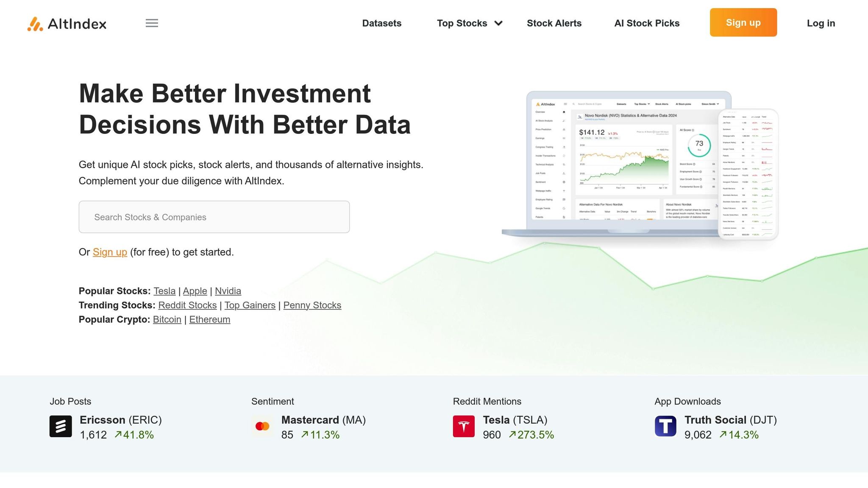Click Mastercard's 11.3% change value
868x488 pixels.
pos(320,435)
